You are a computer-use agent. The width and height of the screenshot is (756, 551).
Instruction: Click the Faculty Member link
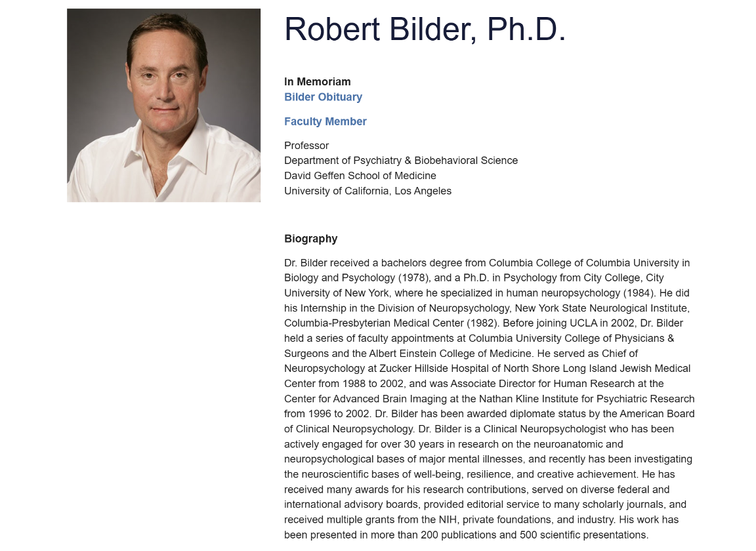pyautogui.click(x=325, y=121)
